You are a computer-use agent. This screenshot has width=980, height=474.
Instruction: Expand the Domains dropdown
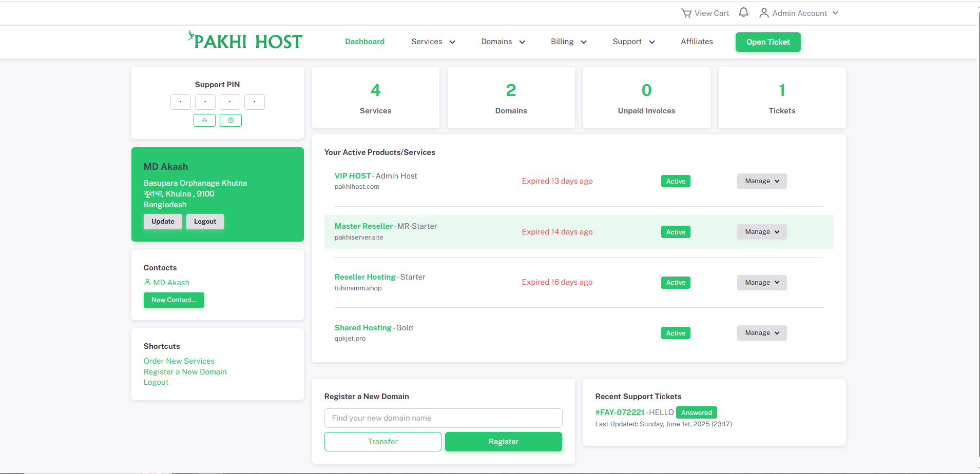(502, 42)
